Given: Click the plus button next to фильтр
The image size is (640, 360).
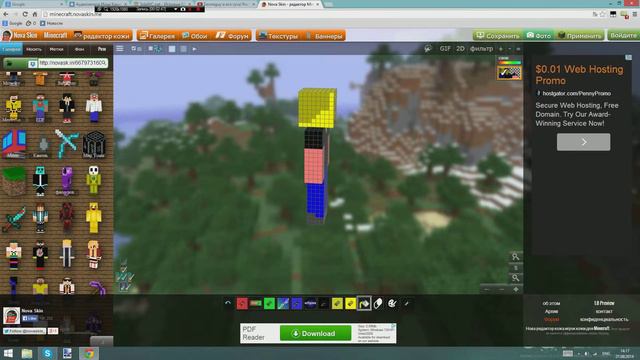Looking at the screenshot, I should tap(501, 49).
